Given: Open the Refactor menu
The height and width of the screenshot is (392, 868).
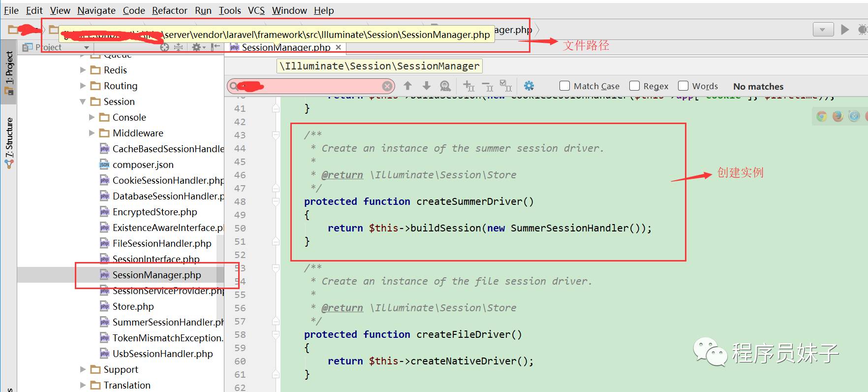Looking at the screenshot, I should pos(170,10).
